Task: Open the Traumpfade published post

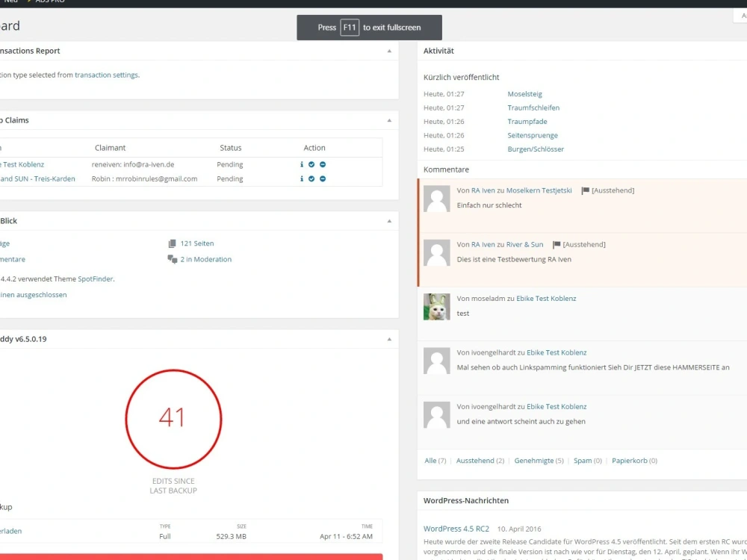Action: 527,122
